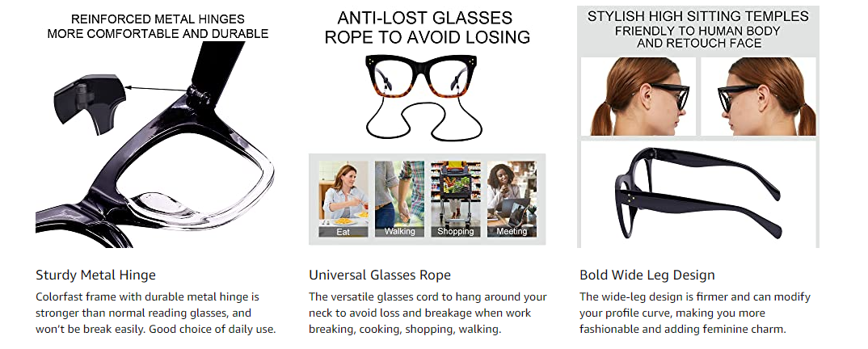
Task: Click the Sturdy Metal Hinge heading
Action: pos(96,275)
